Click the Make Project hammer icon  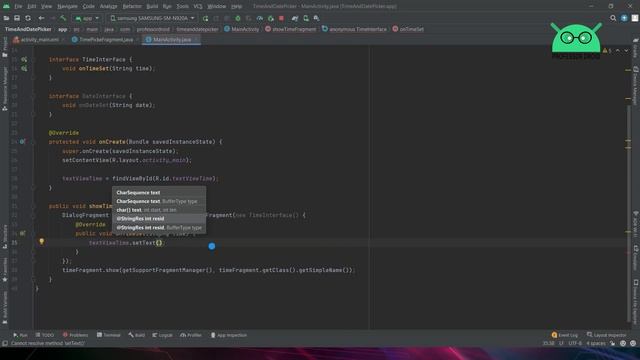tap(63, 18)
